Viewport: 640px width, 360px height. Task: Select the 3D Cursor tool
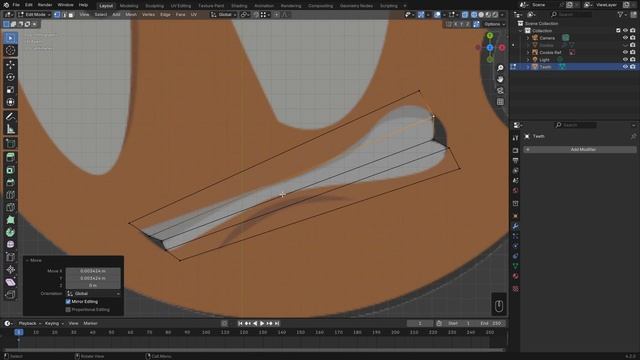(x=11, y=51)
